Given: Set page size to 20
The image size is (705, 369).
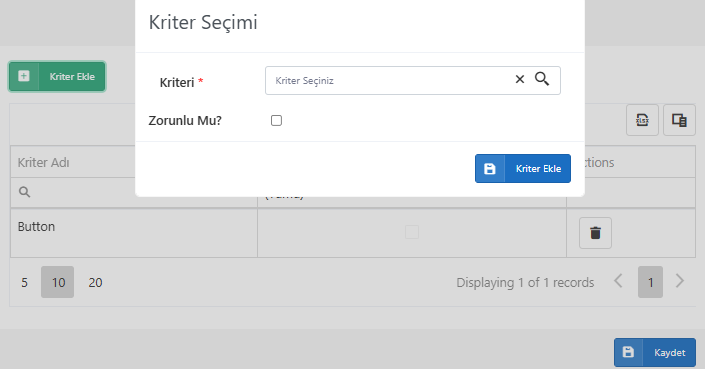Looking at the screenshot, I should pyautogui.click(x=95, y=282).
